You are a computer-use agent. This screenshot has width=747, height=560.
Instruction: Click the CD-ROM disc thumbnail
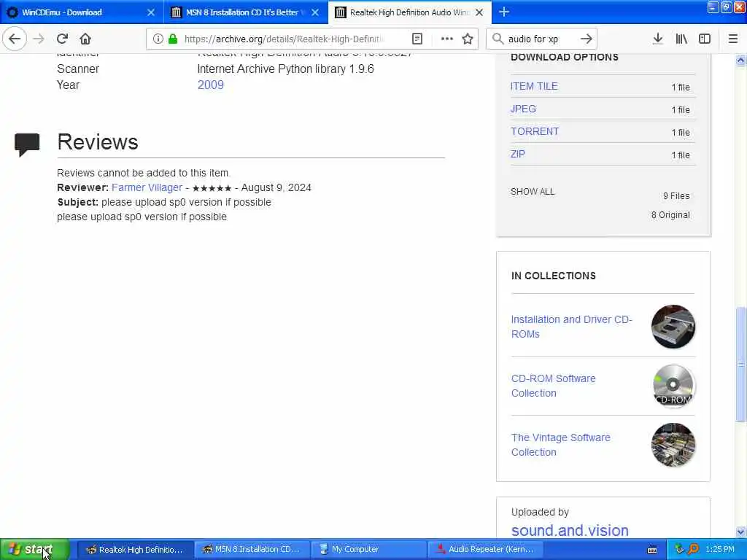673,386
